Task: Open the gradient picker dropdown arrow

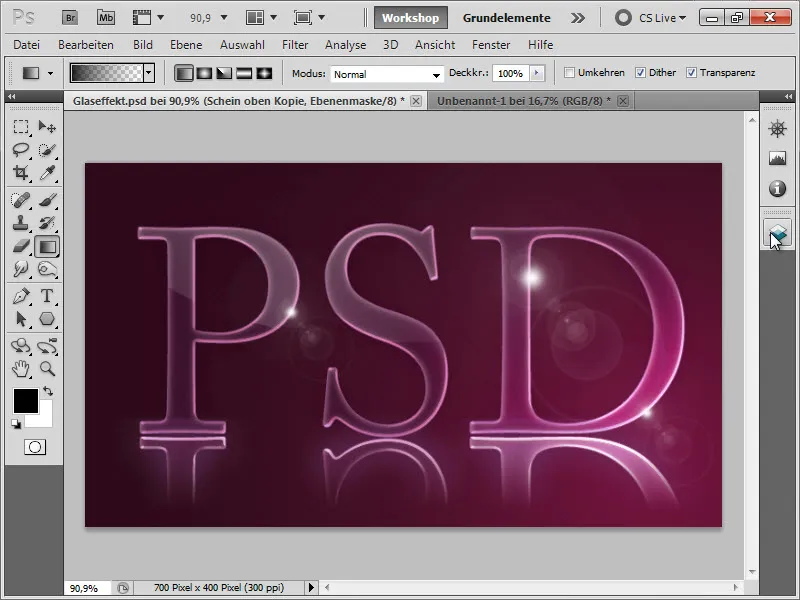Action: [148, 73]
